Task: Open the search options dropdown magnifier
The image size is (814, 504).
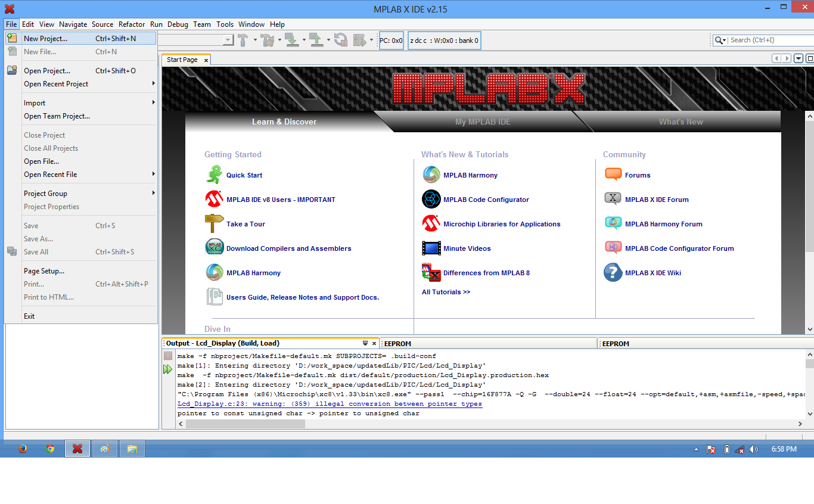Action: click(x=720, y=40)
